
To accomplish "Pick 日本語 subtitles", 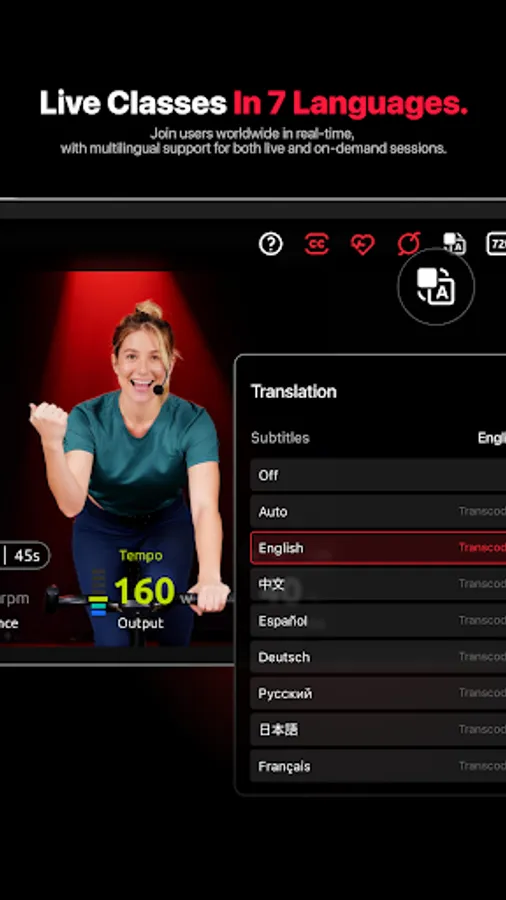I will point(378,730).
